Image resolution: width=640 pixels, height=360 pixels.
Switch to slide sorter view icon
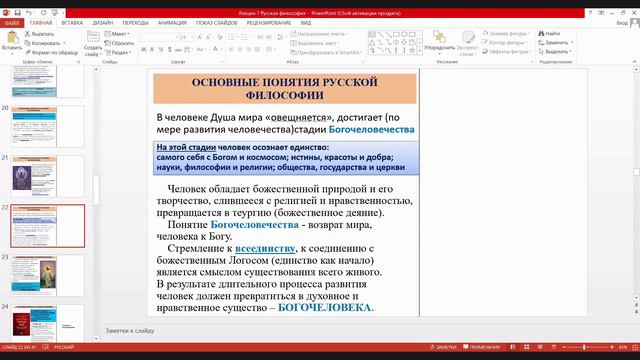tap(527, 347)
